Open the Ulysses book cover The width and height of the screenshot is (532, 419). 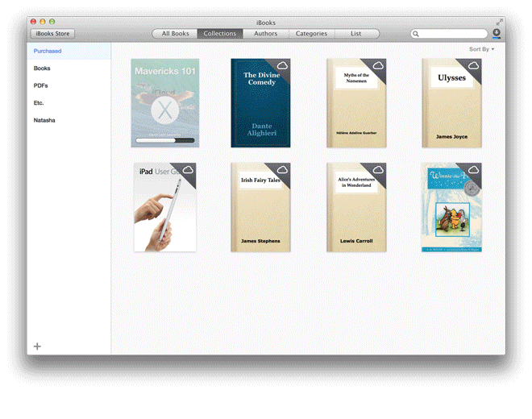[x=451, y=103]
